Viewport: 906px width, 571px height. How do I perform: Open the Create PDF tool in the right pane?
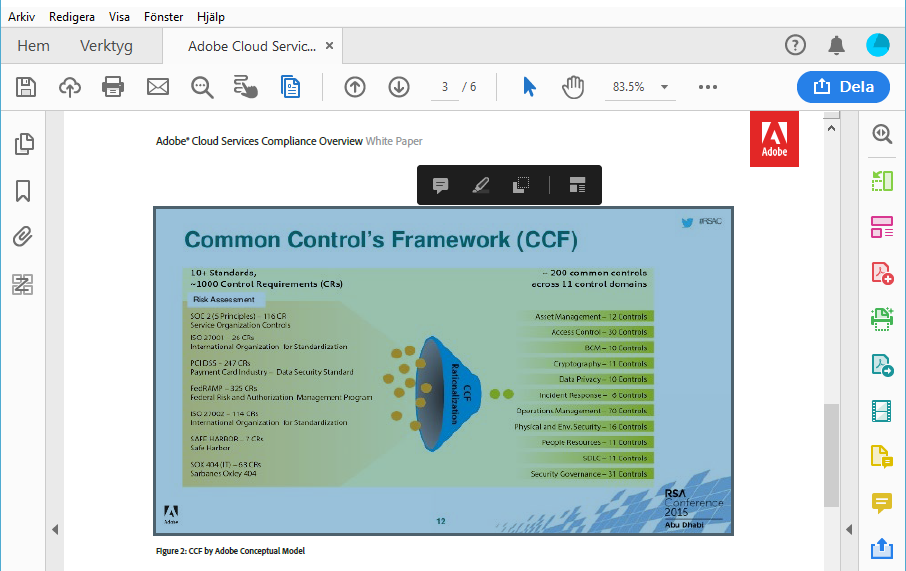click(882, 273)
